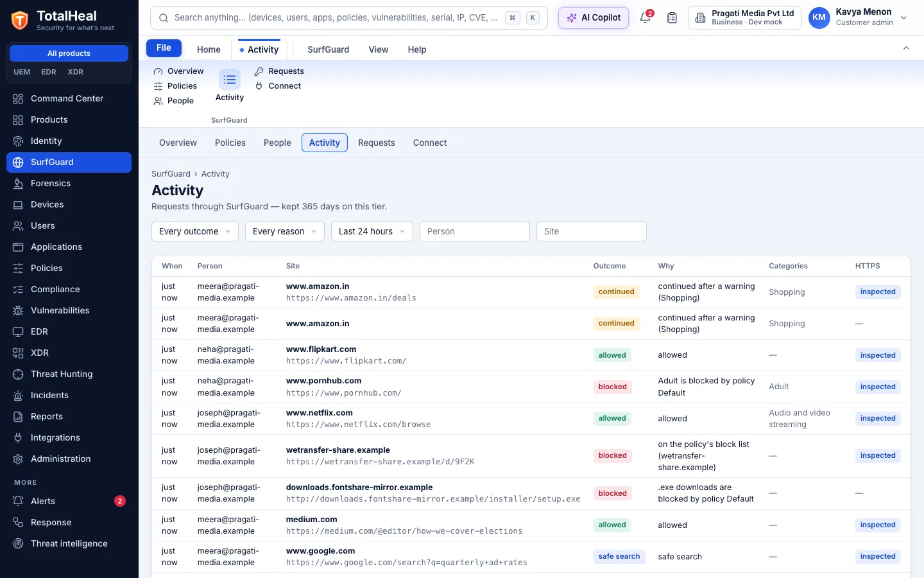Click the Site filter field
This screenshot has height=578, width=924.
(x=592, y=231)
